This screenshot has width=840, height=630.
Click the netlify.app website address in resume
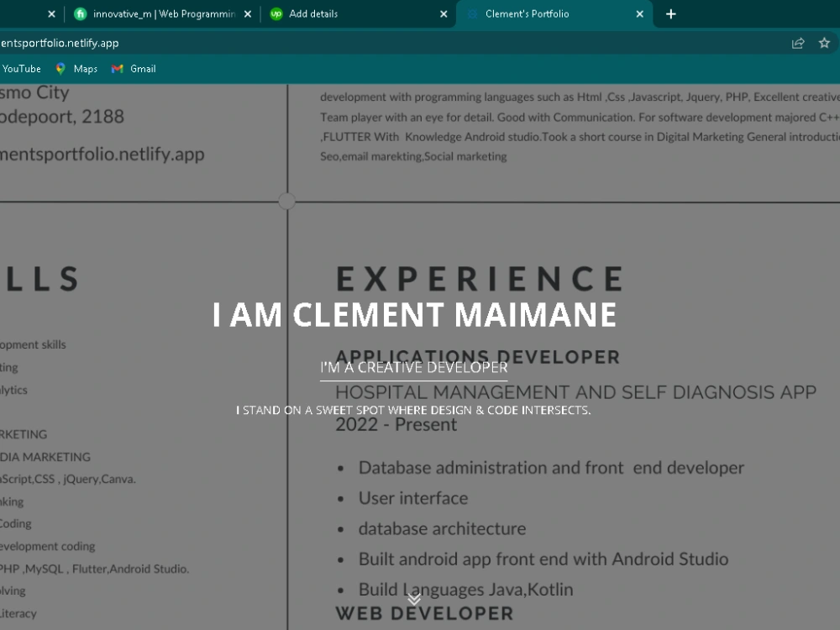point(102,155)
